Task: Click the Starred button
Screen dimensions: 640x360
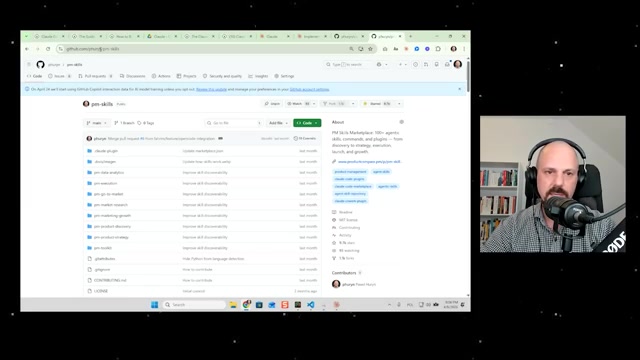Action: (378, 104)
